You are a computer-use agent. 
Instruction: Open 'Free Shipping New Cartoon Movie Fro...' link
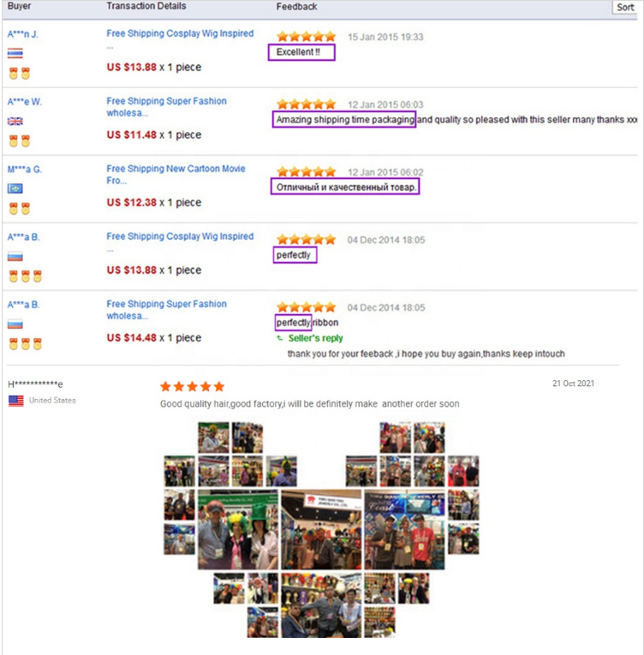point(176,175)
